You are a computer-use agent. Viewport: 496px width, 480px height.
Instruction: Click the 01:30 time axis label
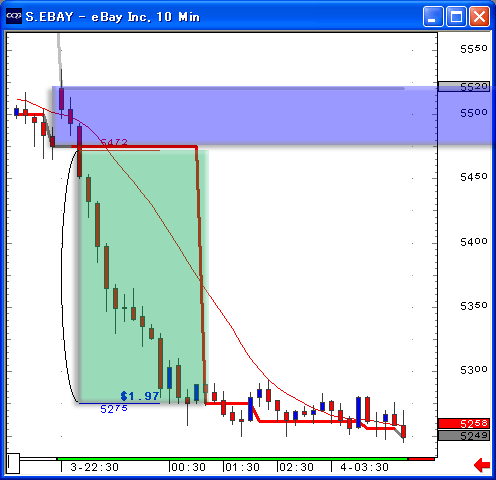[x=242, y=467]
